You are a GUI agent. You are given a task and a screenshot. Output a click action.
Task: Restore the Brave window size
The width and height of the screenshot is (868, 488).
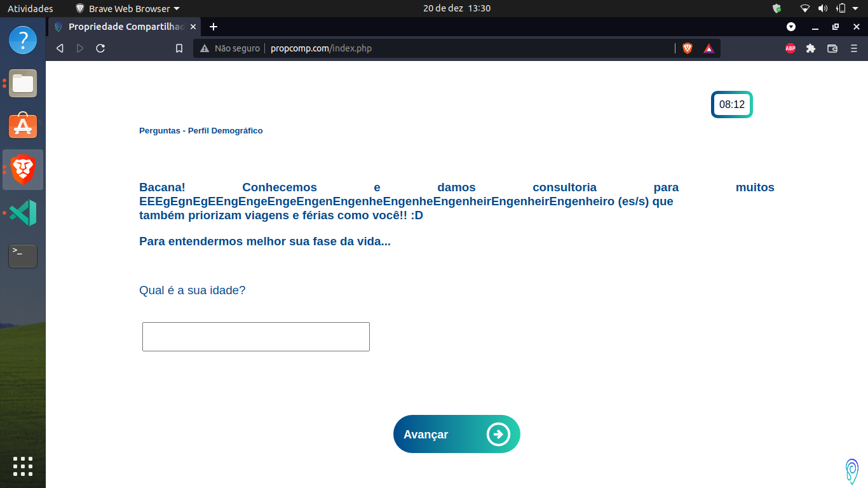coord(836,27)
